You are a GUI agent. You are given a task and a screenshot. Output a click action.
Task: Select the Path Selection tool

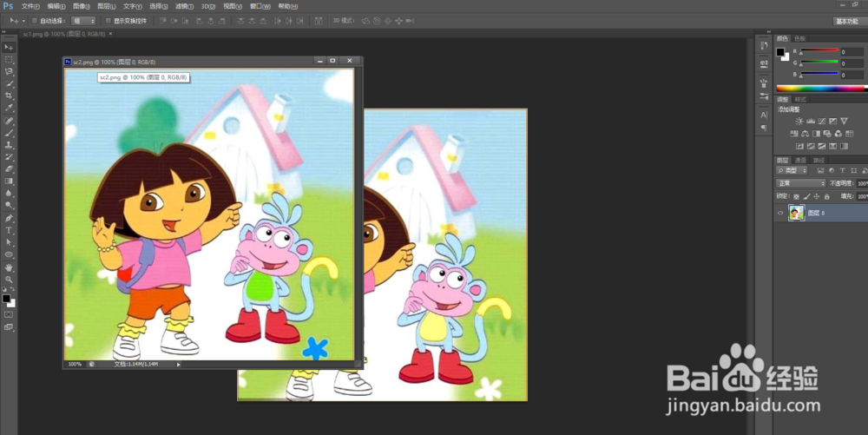[9, 242]
